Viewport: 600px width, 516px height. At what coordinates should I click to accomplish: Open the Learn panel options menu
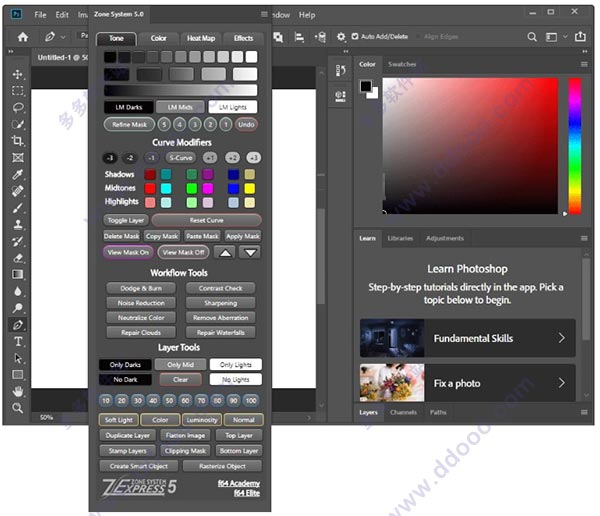(584, 238)
